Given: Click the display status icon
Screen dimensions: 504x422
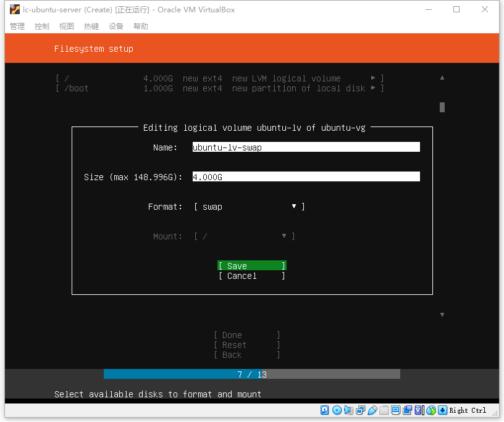Looking at the screenshot, I should (395, 410).
